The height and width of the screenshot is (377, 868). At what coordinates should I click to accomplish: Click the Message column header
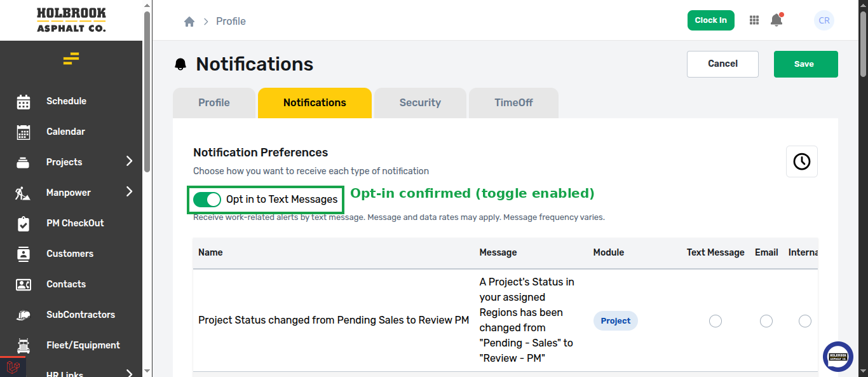coord(498,252)
